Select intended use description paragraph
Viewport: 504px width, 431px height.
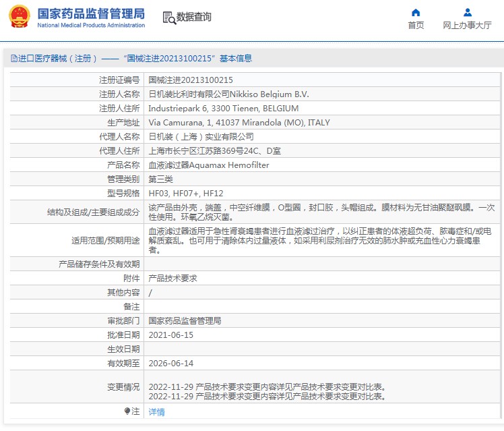[x=320, y=240]
